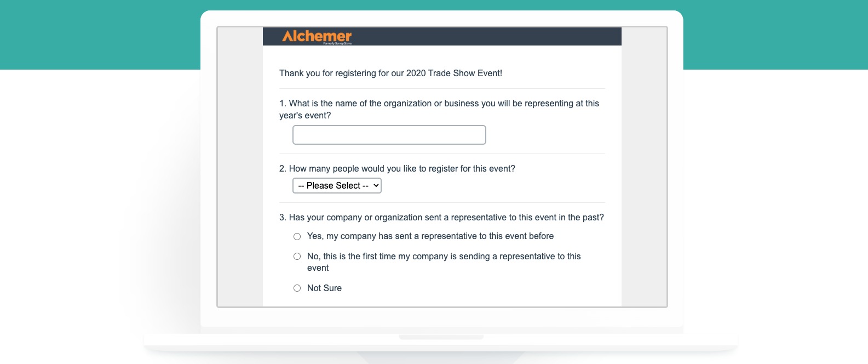The width and height of the screenshot is (868, 364).
Task: Click the chevron arrow on the Please Select box
Action: tap(376, 186)
